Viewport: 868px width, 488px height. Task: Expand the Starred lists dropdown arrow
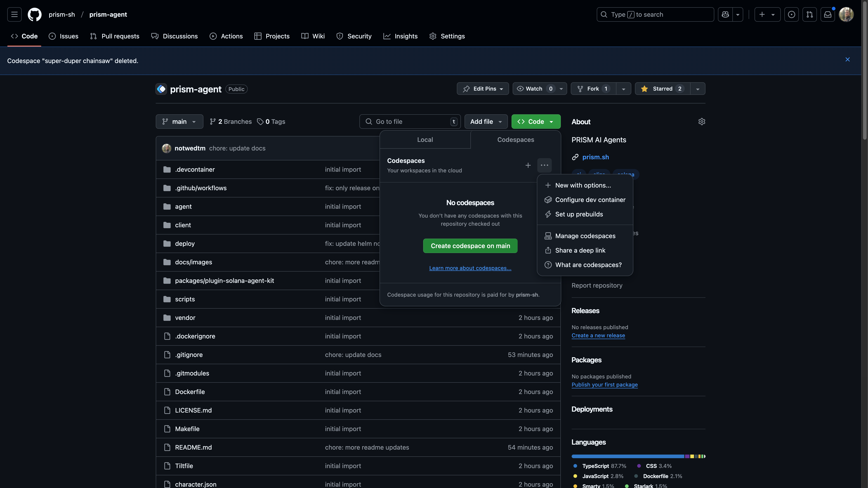(698, 89)
